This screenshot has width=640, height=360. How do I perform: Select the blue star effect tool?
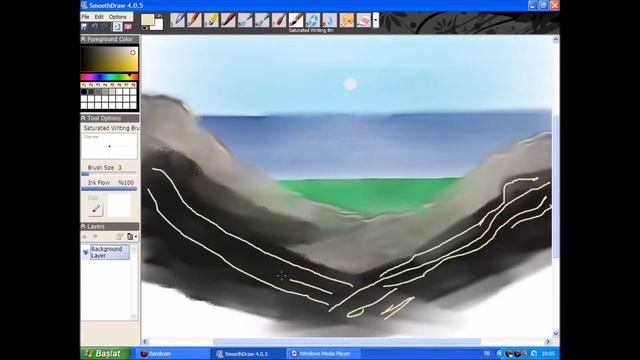[x=313, y=20]
